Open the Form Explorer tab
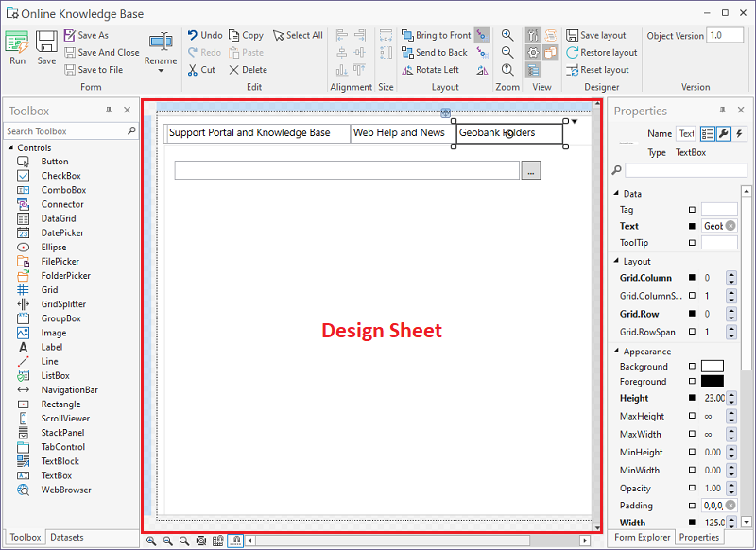 [643, 537]
